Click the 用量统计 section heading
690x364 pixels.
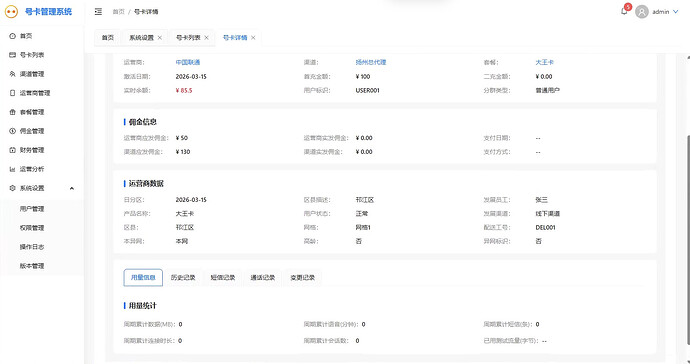(x=143, y=305)
